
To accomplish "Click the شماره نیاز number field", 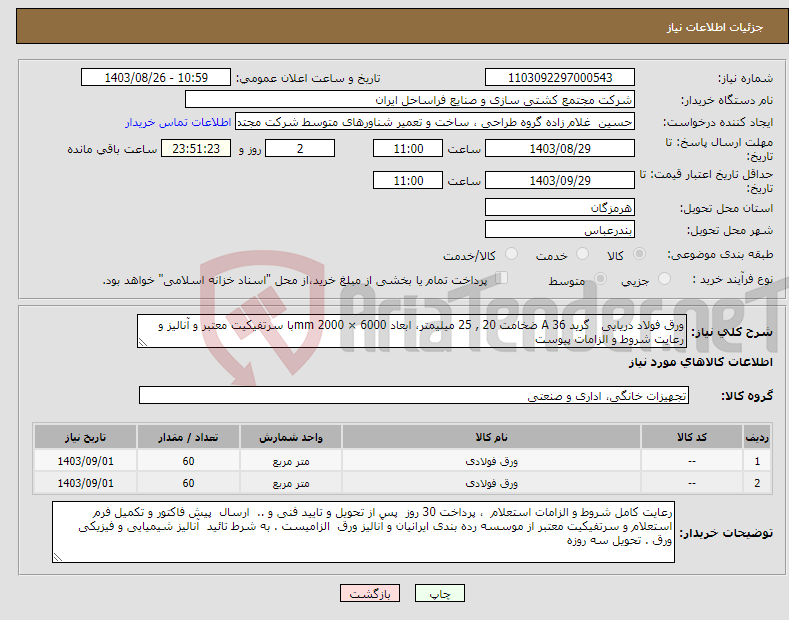I will [x=560, y=78].
